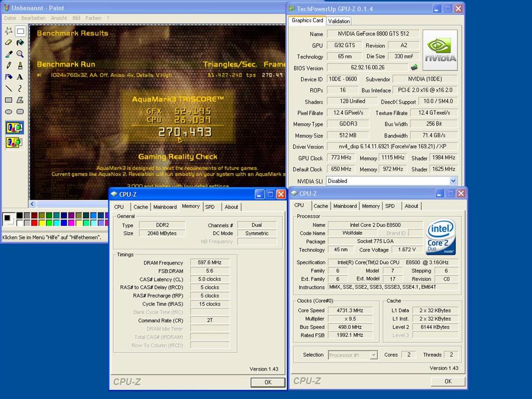Viewport: 532px width, 399px height.
Task: Open the ? help menu in Paint
Action: (108, 18)
